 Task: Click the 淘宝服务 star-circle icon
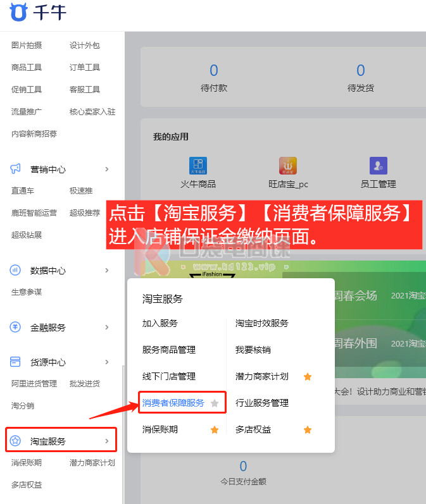(15, 441)
